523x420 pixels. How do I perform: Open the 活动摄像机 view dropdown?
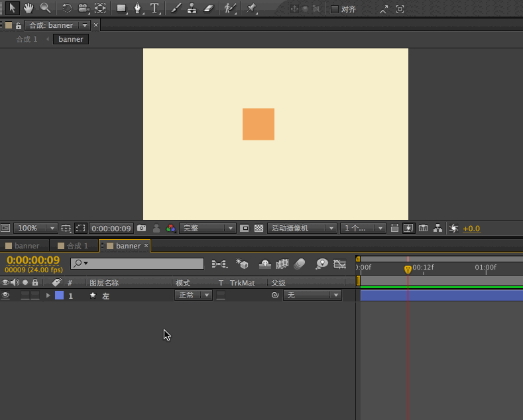coord(302,228)
